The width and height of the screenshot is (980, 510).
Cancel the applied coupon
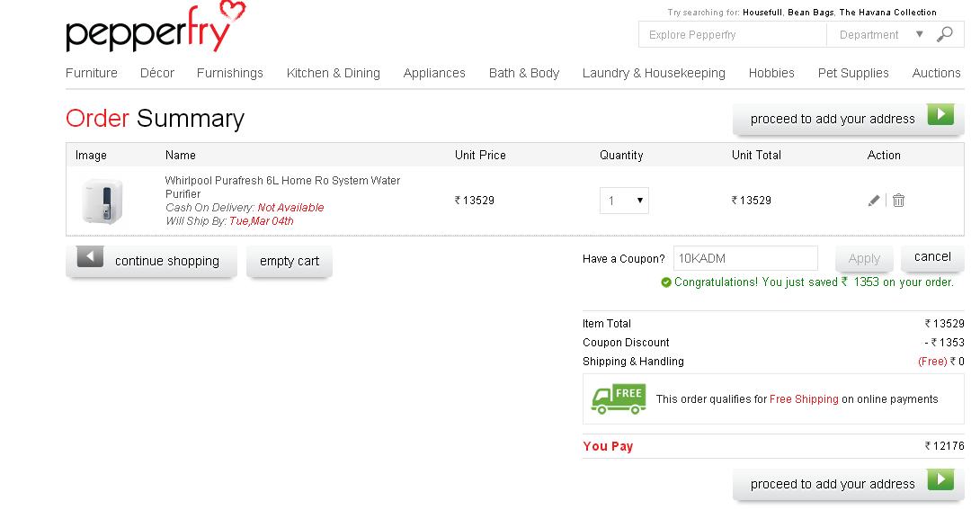click(x=932, y=257)
